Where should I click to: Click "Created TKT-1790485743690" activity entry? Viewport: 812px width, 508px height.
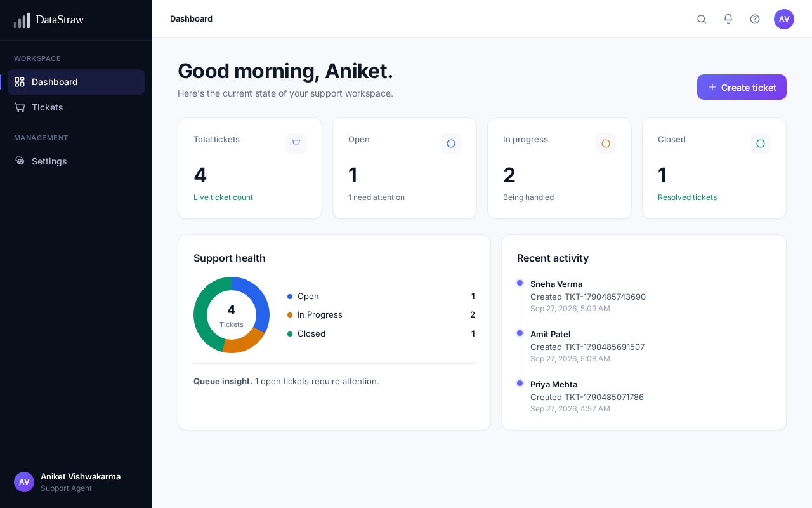click(x=588, y=297)
